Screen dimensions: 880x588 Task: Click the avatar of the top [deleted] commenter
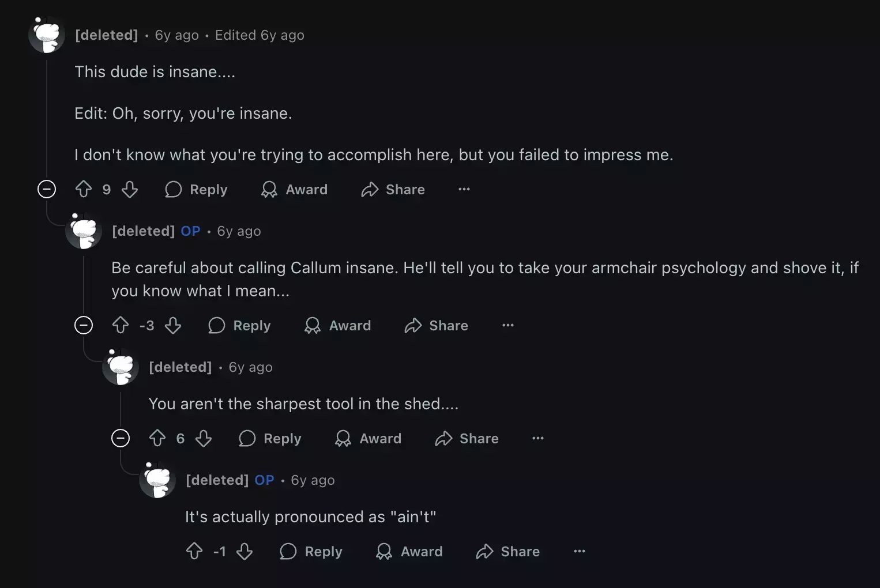click(x=47, y=35)
